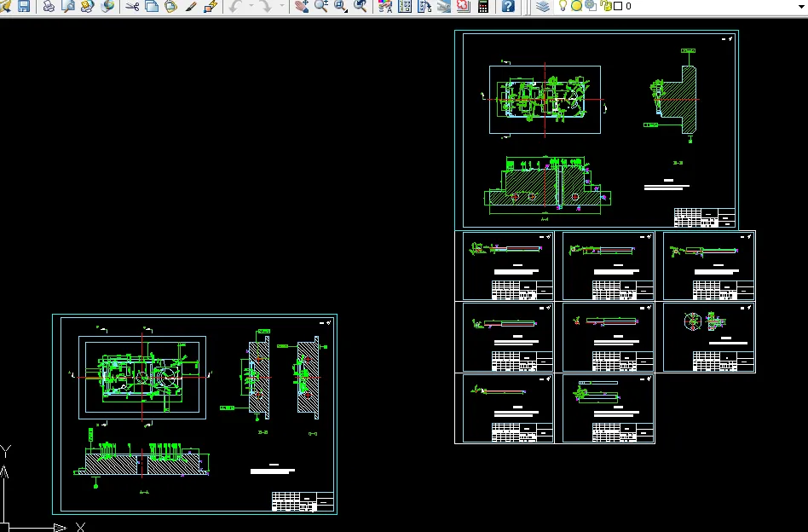Screen dimensions: 808x532
Task: Click the Copy icon
Action: pos(152,6)
